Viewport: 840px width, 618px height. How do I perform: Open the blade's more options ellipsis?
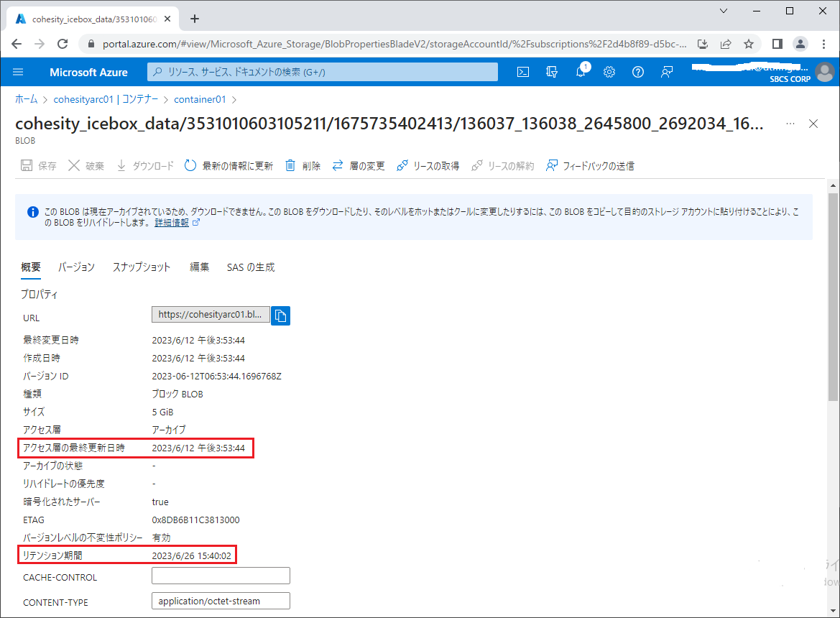[x=790, y=124]
